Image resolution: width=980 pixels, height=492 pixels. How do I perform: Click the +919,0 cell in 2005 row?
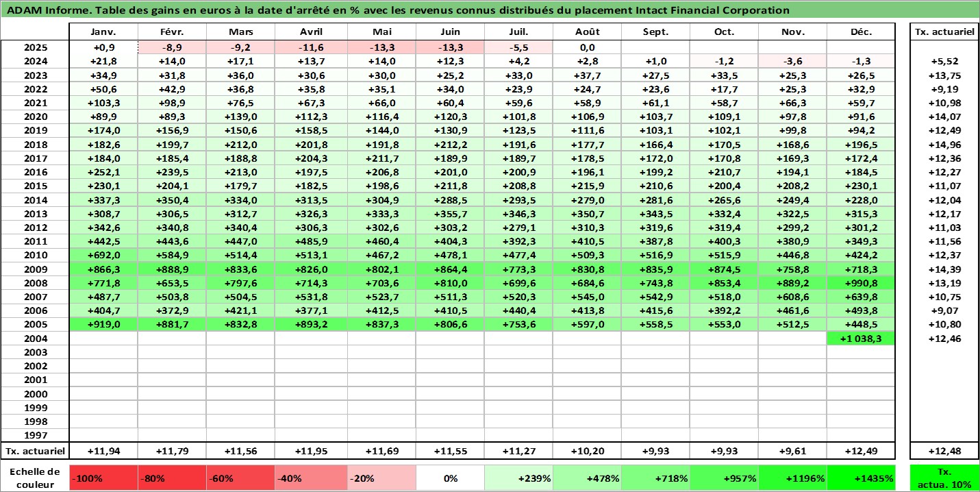coord(104,324)
